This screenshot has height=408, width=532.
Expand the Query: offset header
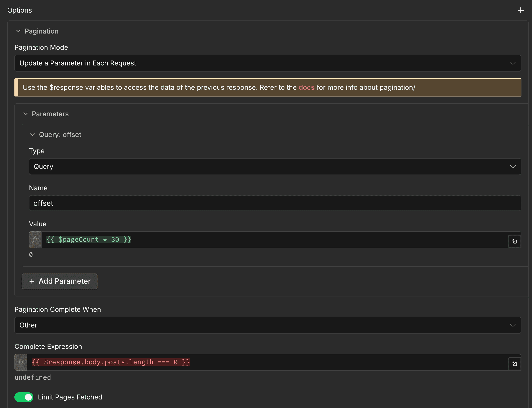[x=60, y=135]
